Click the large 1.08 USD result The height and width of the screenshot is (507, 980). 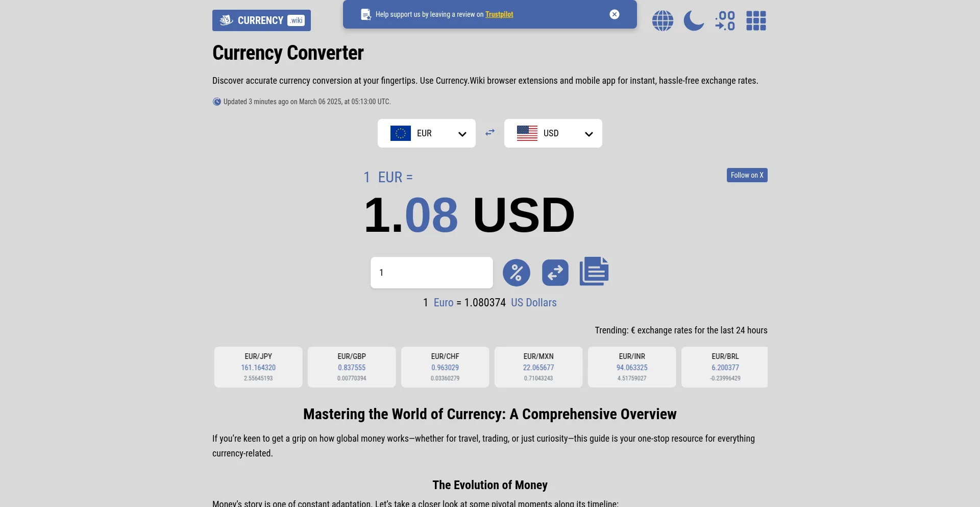[470, 215]
